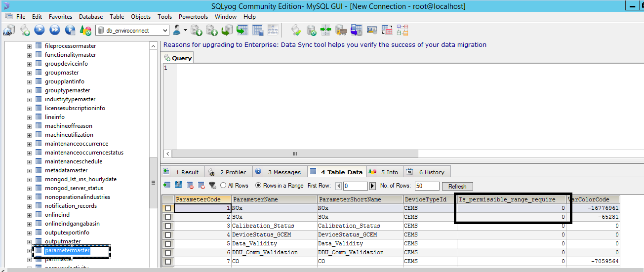Select the All Rows radio button
644x272 pixels.
[223, 186]
